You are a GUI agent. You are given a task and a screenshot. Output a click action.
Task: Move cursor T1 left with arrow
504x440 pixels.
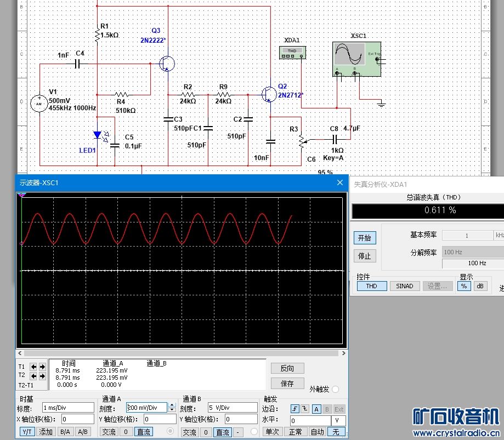pyautogui.click(x=34, y=367)
